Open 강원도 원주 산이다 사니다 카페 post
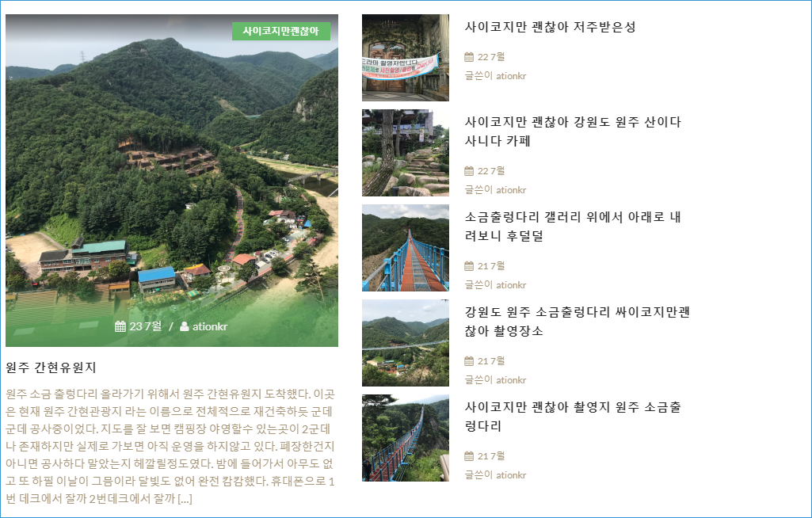 (x=573, y=131)
